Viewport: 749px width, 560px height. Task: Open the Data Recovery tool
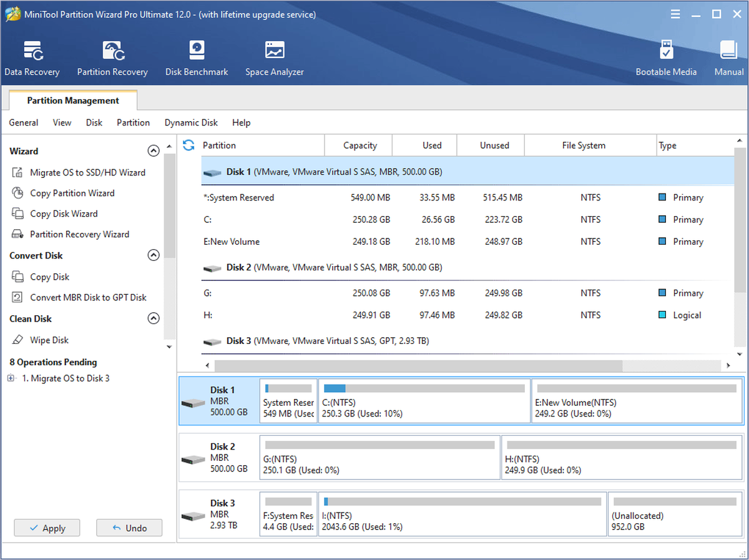tap(32, 59)
